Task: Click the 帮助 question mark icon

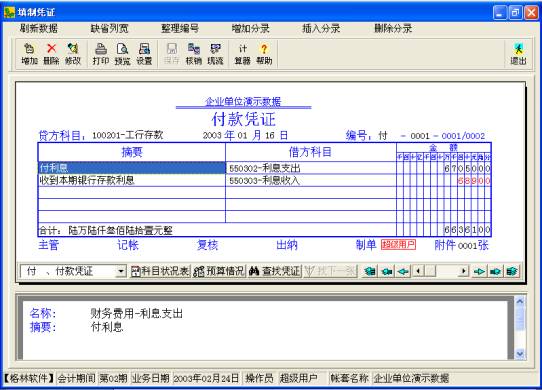Action: click(264, 54)
